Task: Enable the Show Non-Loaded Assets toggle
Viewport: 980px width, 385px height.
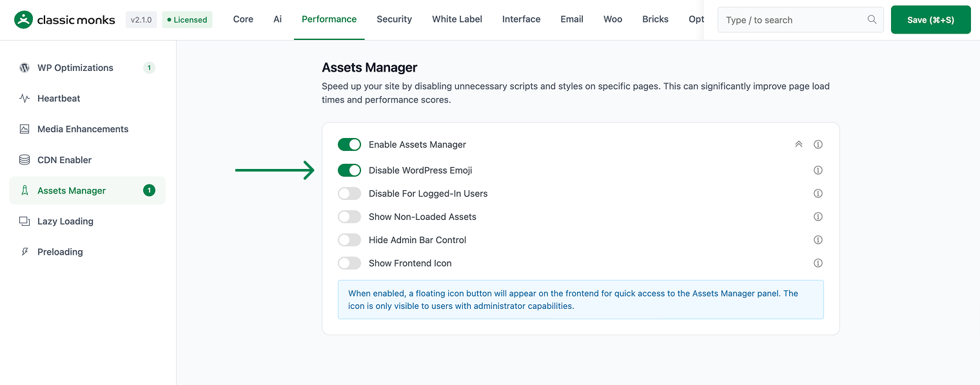Action: click(349, 217)
